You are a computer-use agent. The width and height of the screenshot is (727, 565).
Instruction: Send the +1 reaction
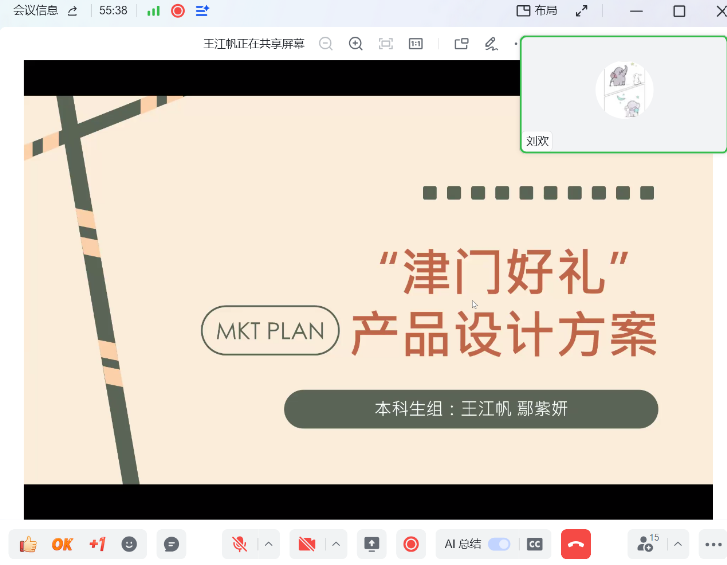(x=97, y=544)
